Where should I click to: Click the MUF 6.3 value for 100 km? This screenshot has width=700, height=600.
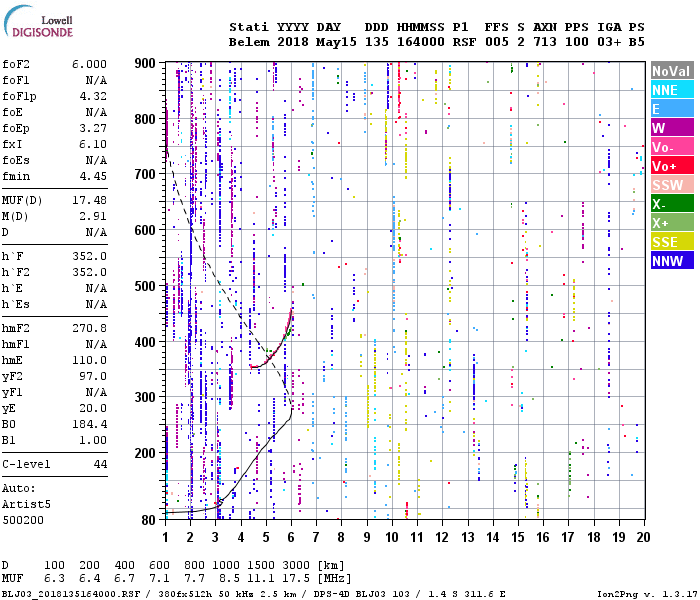[54, 579]
